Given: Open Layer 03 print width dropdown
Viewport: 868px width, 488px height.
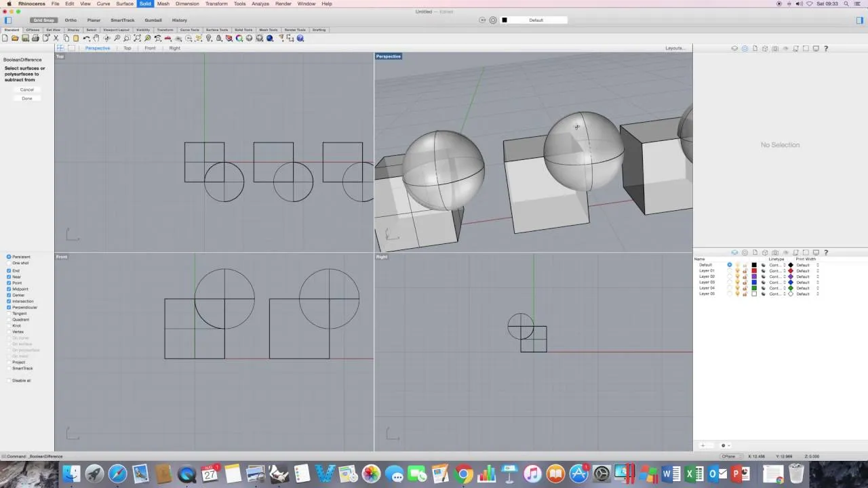Looking at the screenshot, I should click(x=808, y=282).
